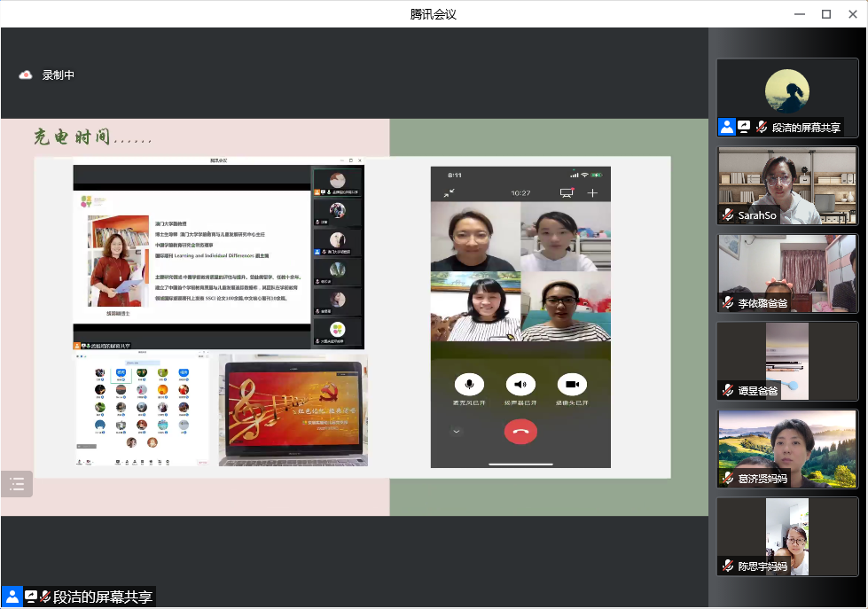Viewport: 868px width, 609px height.
Task: Click the SarahSo name label
Action: (x=757, y=215)
